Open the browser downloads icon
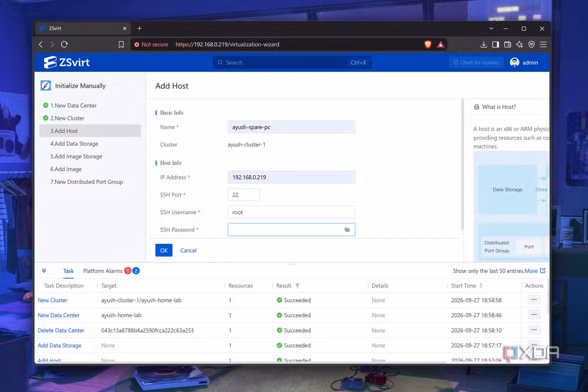Screen dimensions: 588x392 (x=483, y=45)
